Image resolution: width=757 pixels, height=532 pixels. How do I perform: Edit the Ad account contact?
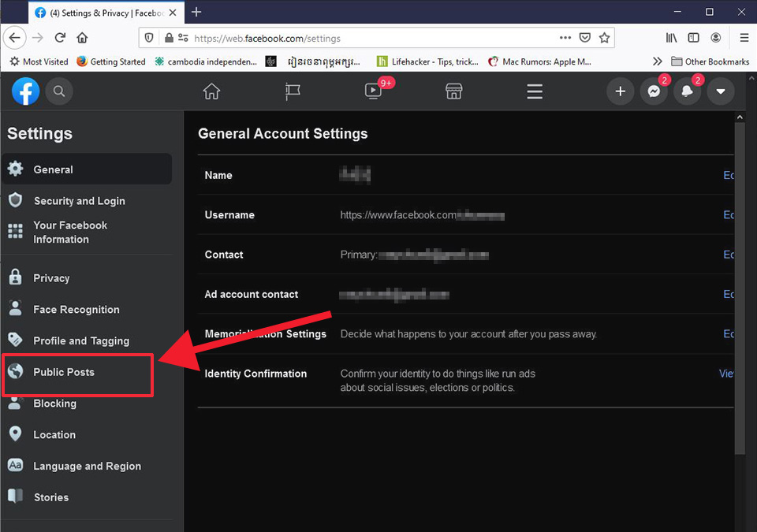[x=728, y=294]
